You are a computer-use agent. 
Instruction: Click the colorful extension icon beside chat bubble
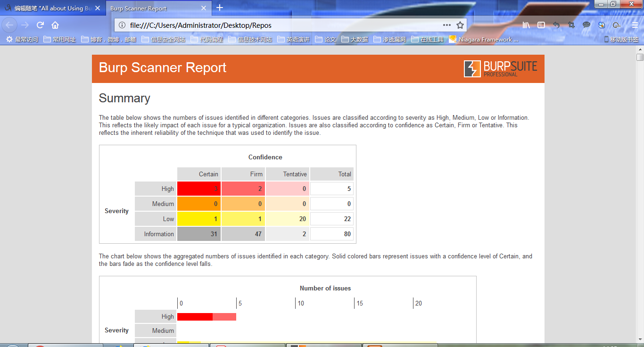pyautogui.click(x=602, y=25)
